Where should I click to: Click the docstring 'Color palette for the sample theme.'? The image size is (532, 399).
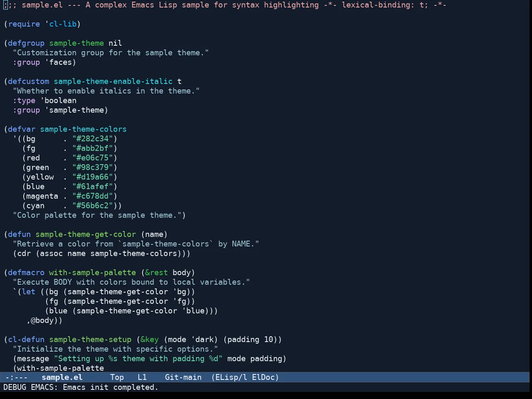click(97, 215)
